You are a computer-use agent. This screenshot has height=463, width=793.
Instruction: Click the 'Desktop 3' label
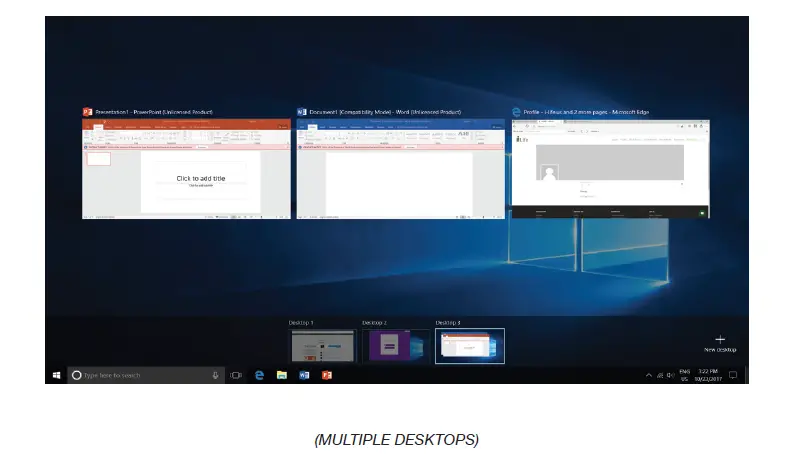click(448, 322)
